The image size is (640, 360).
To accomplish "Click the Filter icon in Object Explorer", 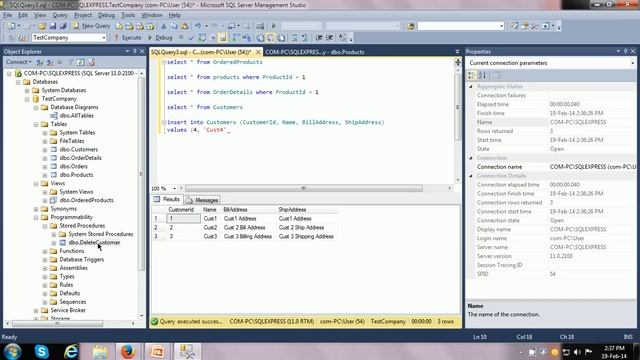I will point(70,62).
